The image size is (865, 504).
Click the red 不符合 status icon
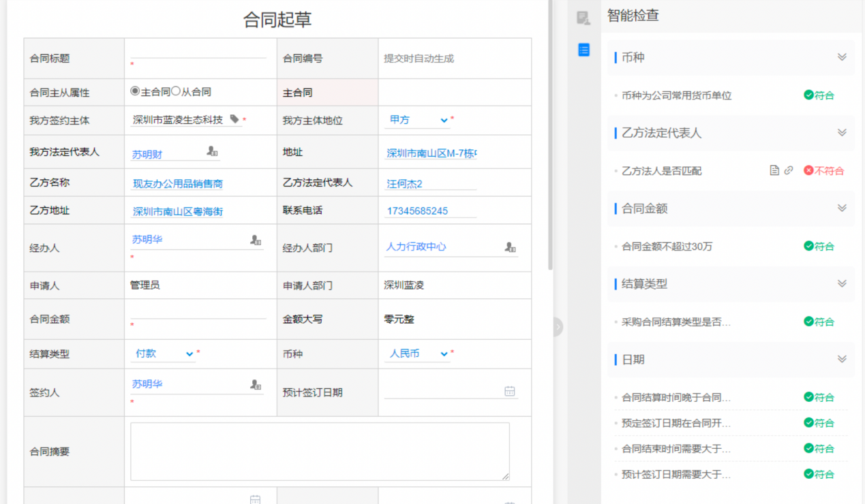click(808, 170)
